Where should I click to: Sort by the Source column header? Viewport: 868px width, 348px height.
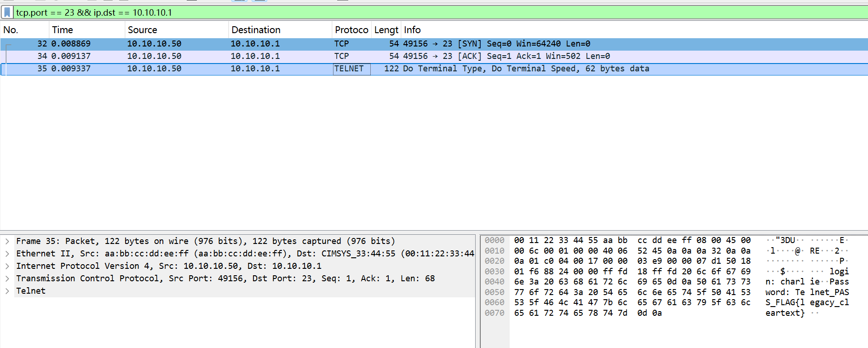click(177, 30)
